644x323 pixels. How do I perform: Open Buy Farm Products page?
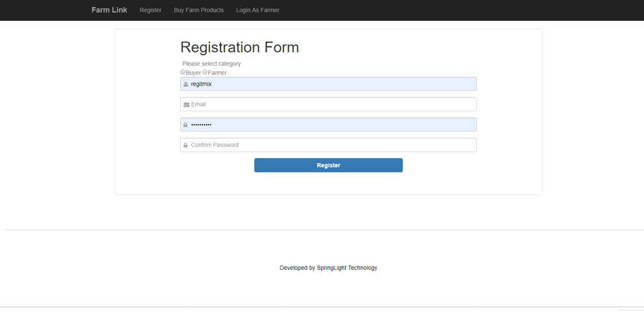[199, 10]
